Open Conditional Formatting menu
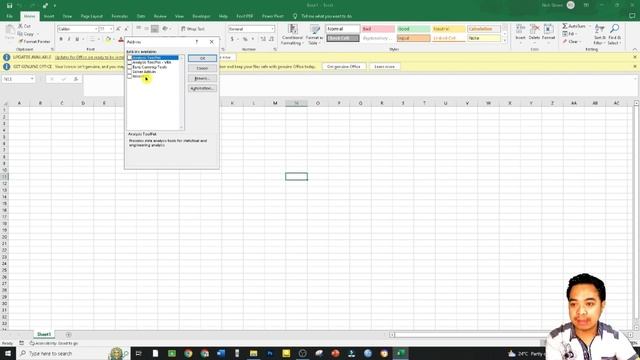The height and width of the screenshot is (360, 640). pyautogui.click(x=292, y=34)
